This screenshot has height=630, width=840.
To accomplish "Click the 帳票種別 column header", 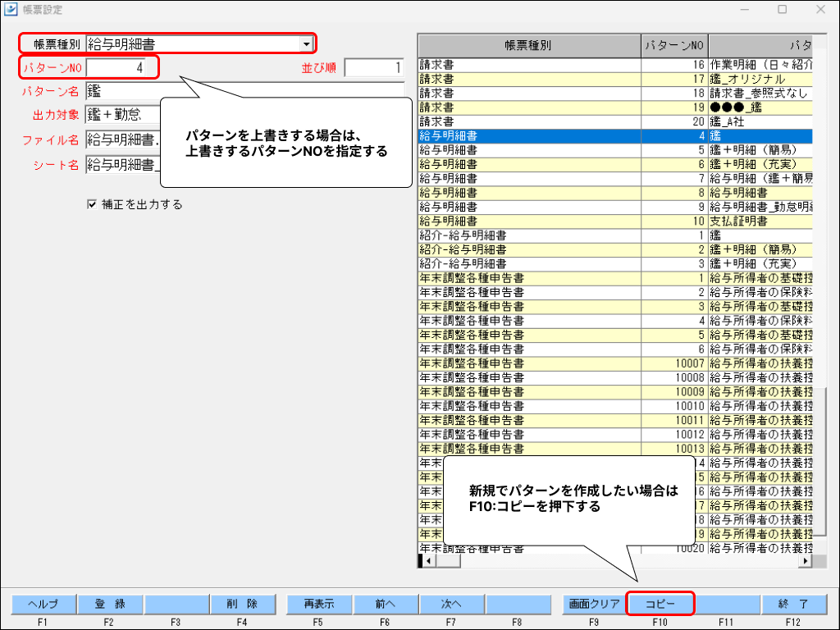I will [529, 46].
